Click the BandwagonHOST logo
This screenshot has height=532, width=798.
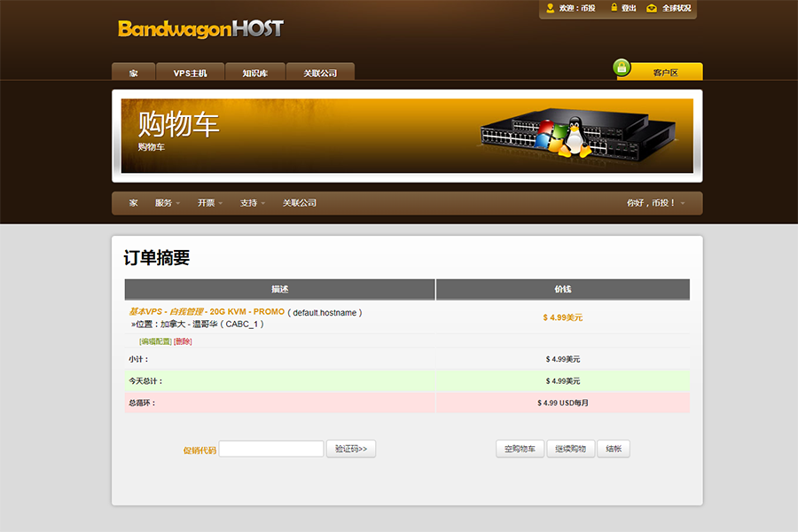[200, 29]
